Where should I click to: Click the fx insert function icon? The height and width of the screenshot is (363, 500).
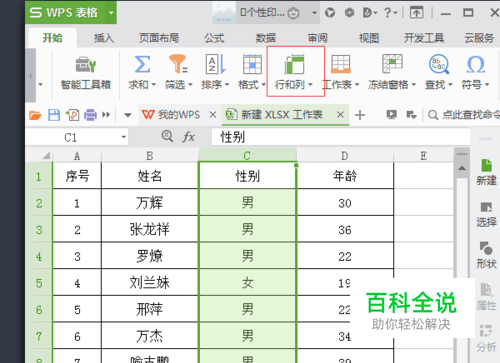pyautogui.click(x=189, y=137)
